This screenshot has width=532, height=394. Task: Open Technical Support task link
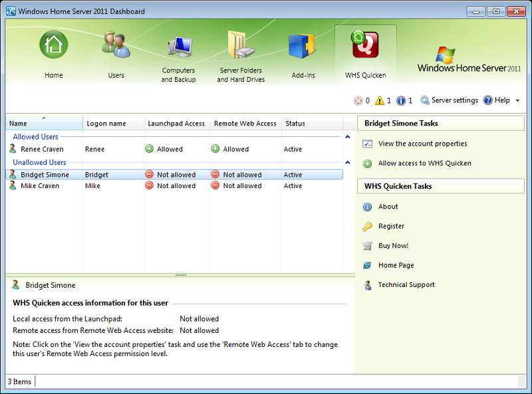pos(406,285)
